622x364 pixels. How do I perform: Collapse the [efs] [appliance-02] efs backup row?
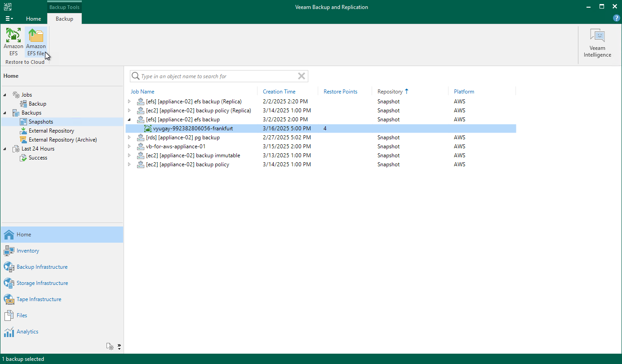point(129,120)
